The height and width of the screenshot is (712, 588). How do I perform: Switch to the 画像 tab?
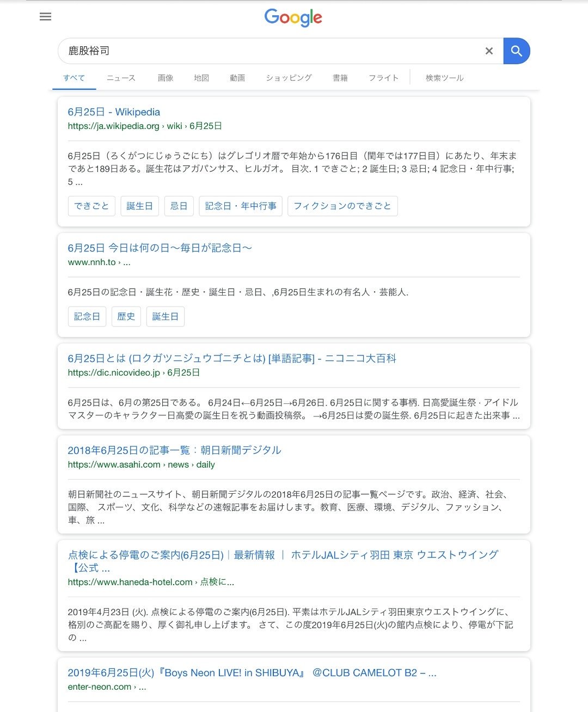click(166, 78)
